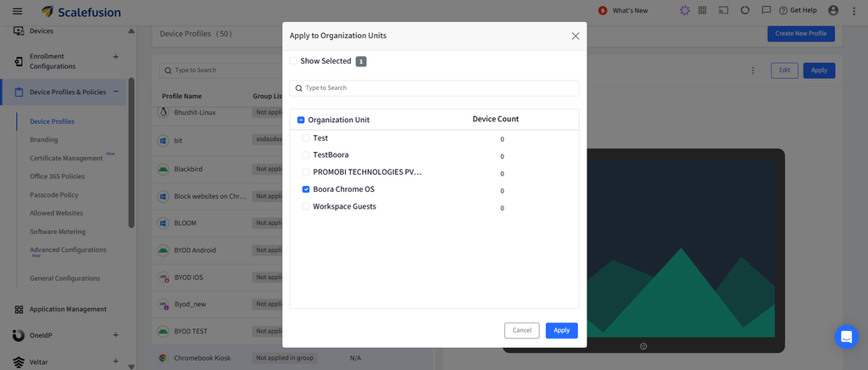Click the sidebar scroll-down arrow

click(x=131, y=366)
